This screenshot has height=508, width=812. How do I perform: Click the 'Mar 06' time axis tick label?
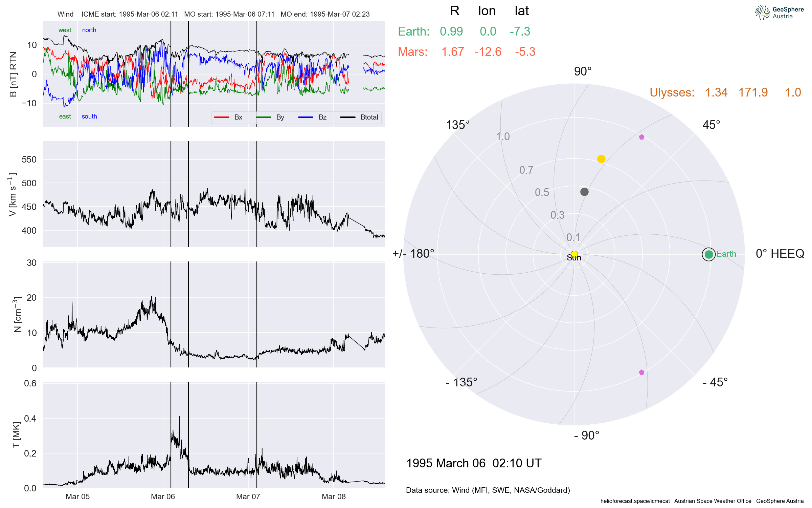click(x=163, y=497)
